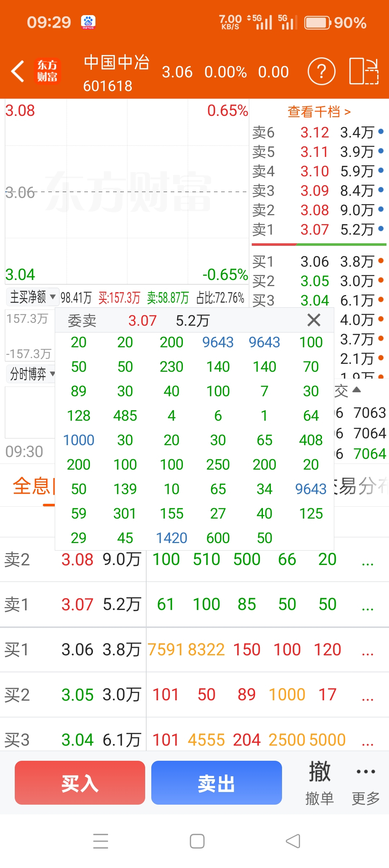Open the 更多 menu
This screenshot has width=389, height=868.
tap(366, 783)
